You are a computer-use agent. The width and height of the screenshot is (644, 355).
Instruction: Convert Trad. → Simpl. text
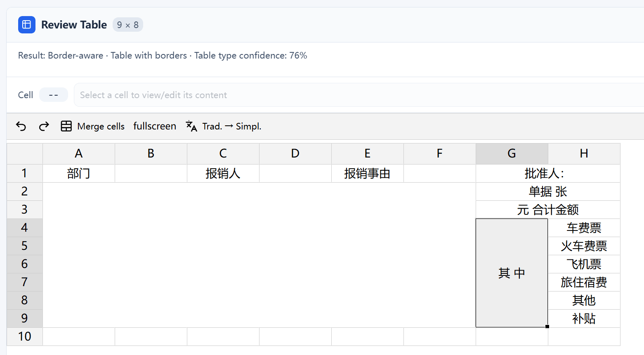pyautogui.click(x=232, y=126)
